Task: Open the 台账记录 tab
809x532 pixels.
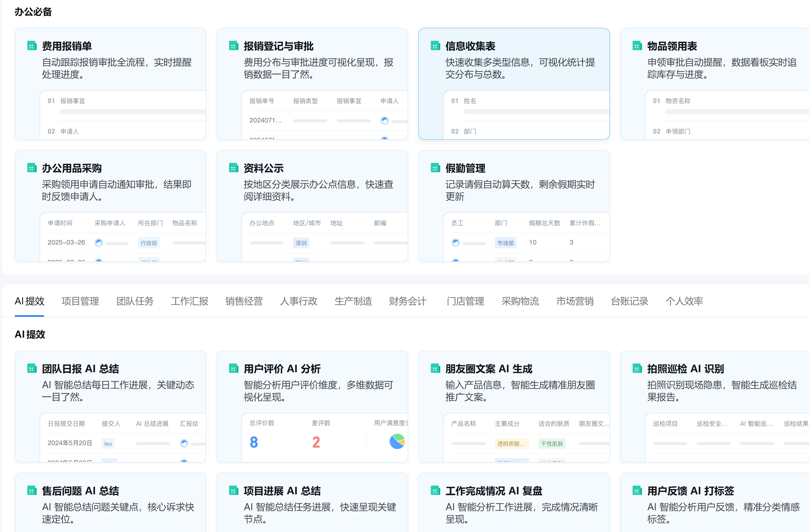Action: (630, 301)
